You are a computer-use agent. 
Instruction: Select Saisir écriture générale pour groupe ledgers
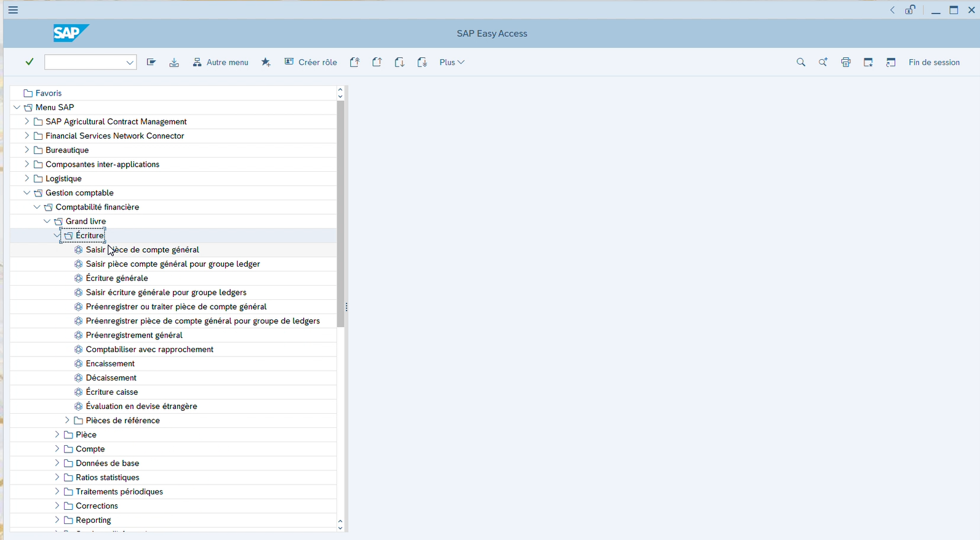click(166, 292)
